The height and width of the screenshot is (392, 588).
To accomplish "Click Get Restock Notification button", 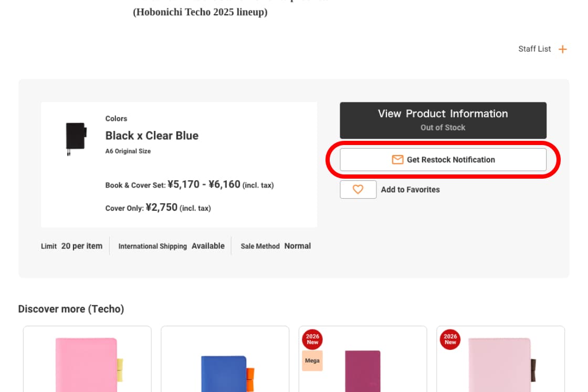I will point(443,160).
